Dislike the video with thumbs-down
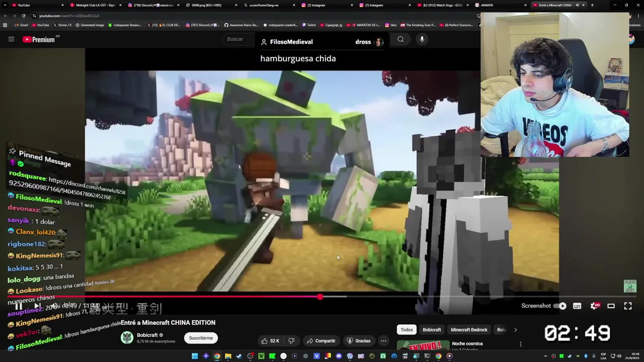This screenshot has width=644, height=362. point(291,341)
